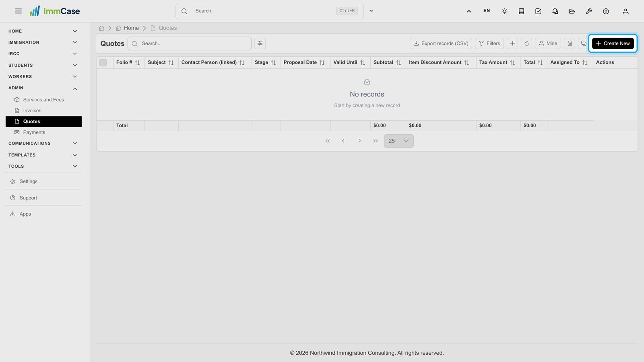Focus the global Search box in header
This screenshot has height=362, width=644.
click(x=269, y=11)
